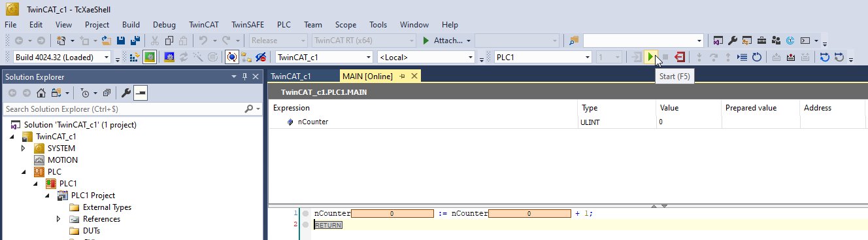
Task: Click the Undo arrow icon
Action: coord(203,40)
